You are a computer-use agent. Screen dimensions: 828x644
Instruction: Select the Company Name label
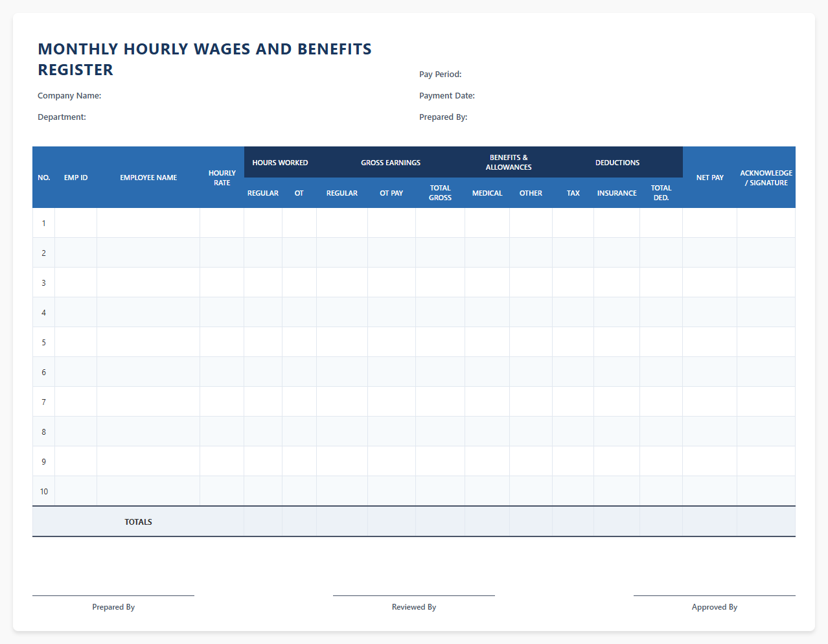pos(69,95)
